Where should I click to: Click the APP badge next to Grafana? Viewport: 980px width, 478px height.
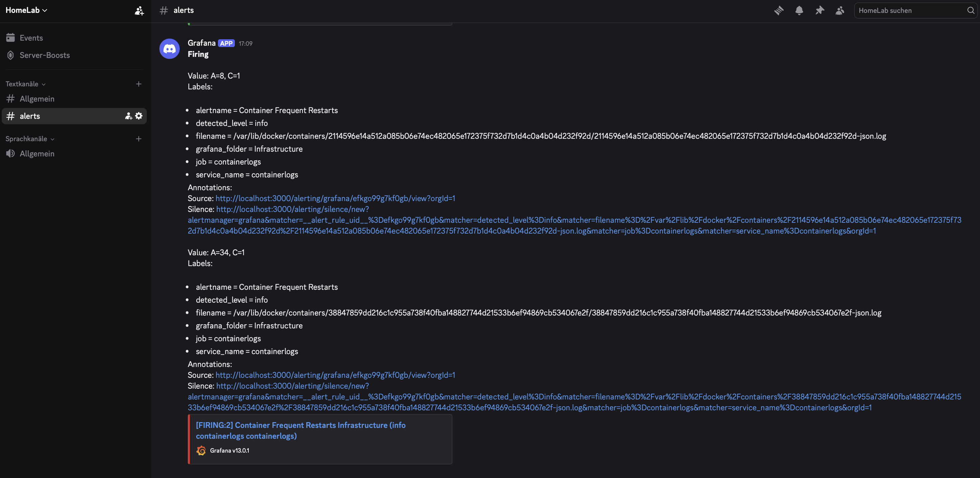tap(226, 43)
